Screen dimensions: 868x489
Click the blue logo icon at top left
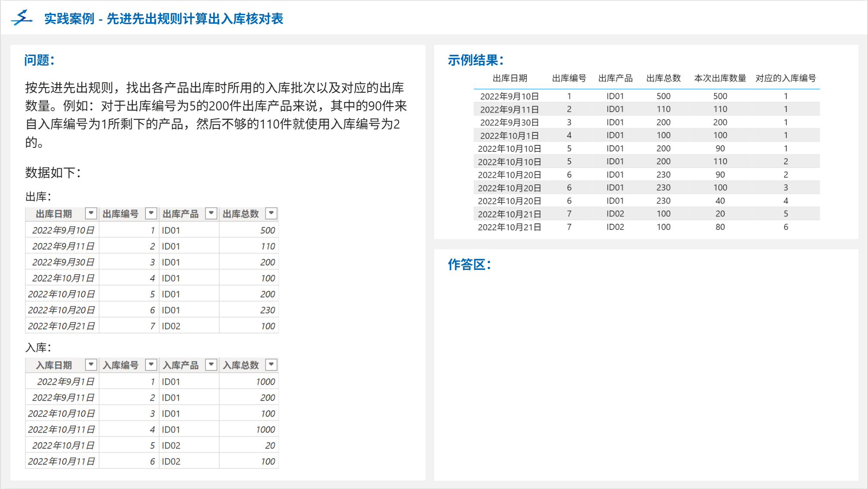point(22,18)
